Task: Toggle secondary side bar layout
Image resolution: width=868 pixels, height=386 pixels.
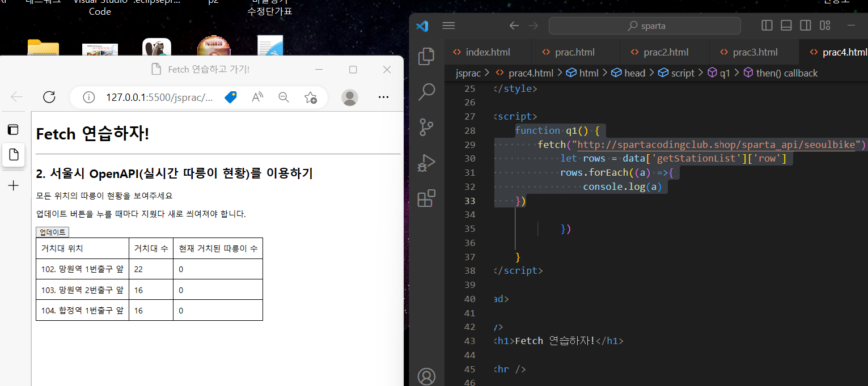Action: [x=805, y=26]
